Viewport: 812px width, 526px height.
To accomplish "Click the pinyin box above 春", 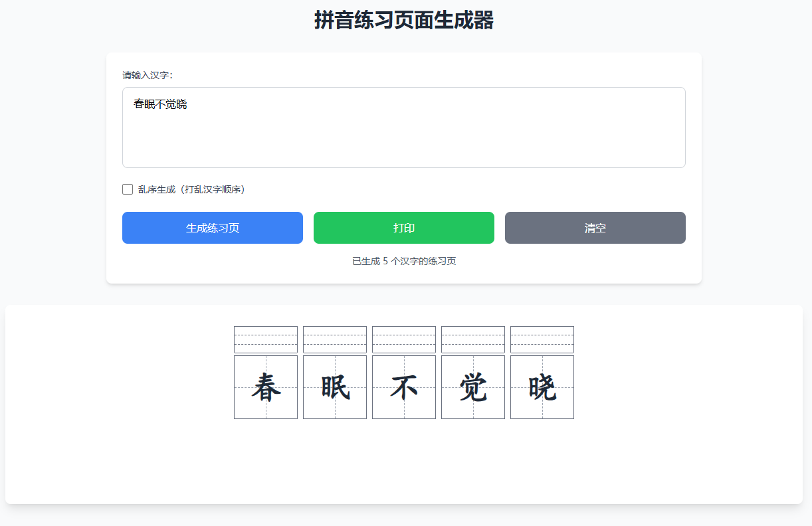I will point(266,339).
